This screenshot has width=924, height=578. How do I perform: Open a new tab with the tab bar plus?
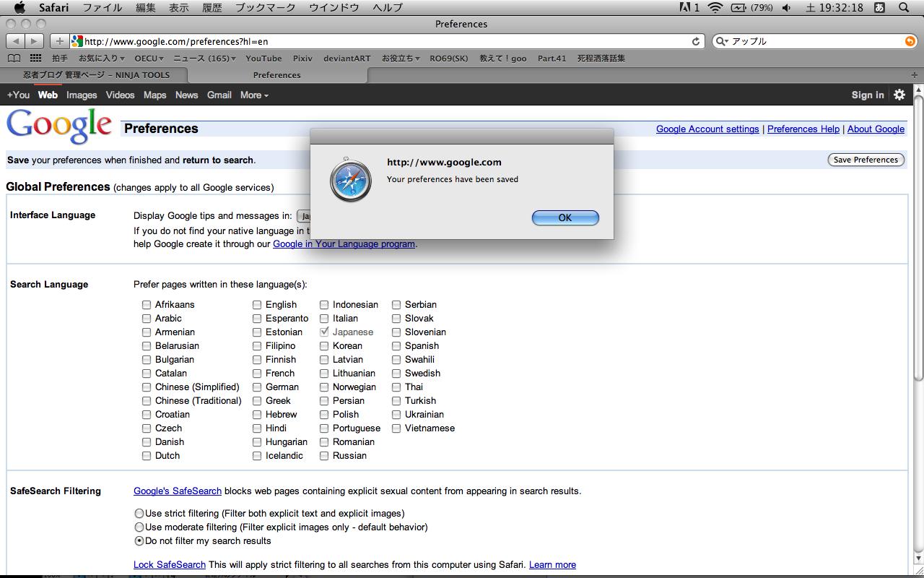[x=915, y=75]
